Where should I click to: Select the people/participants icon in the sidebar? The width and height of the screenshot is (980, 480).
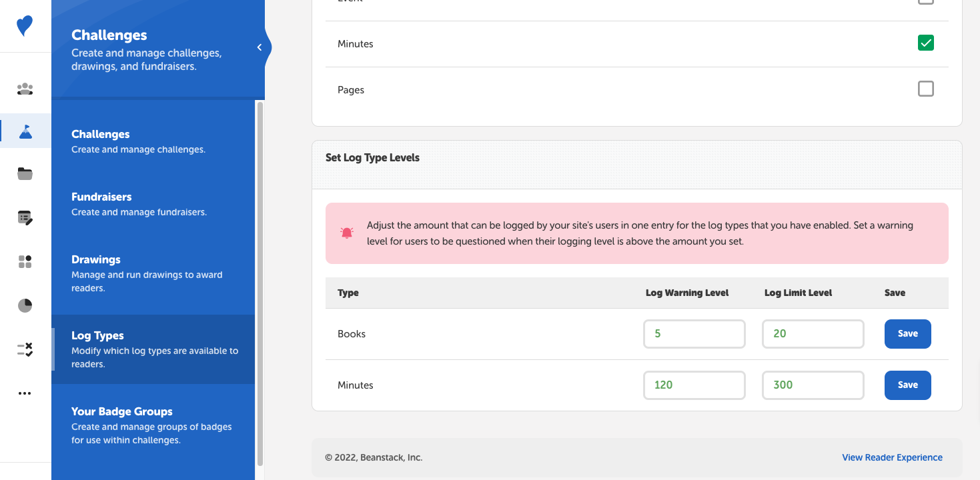point(25,87)
